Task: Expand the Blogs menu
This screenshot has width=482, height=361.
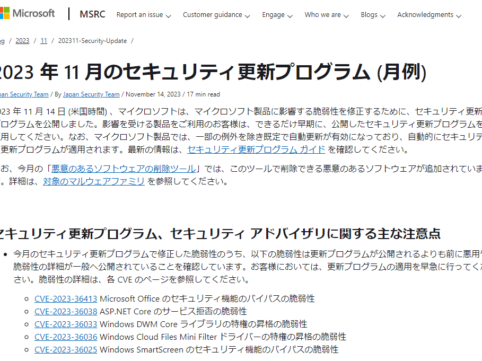Action: tap(373, 15)
